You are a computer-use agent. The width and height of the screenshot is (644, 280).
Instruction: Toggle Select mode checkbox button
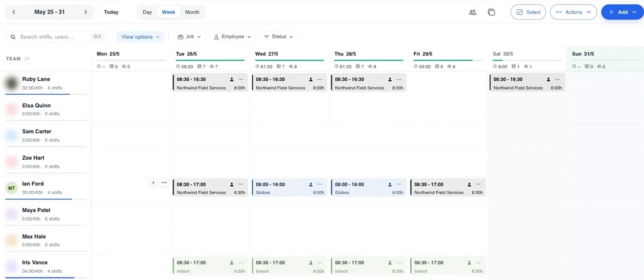tap(528, 12)
